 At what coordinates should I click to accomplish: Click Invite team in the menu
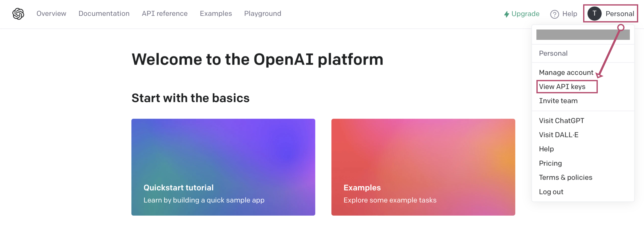pos(558,101)
